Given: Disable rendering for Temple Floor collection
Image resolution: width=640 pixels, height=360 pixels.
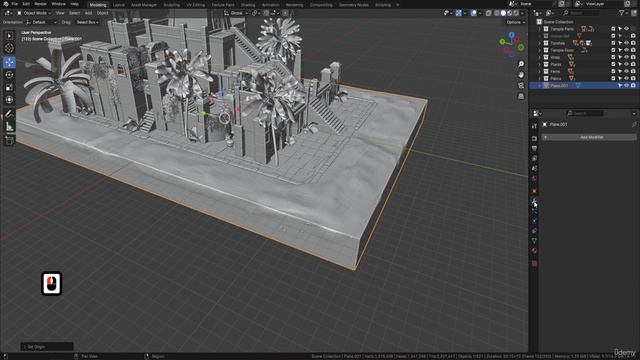Looking at the screenshot, I should click(x=633, y=50).
